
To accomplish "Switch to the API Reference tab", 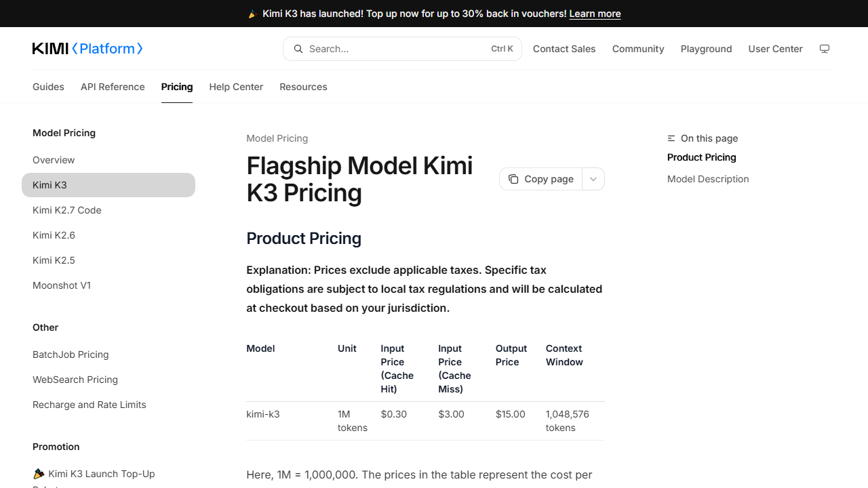I will (113, 87).
